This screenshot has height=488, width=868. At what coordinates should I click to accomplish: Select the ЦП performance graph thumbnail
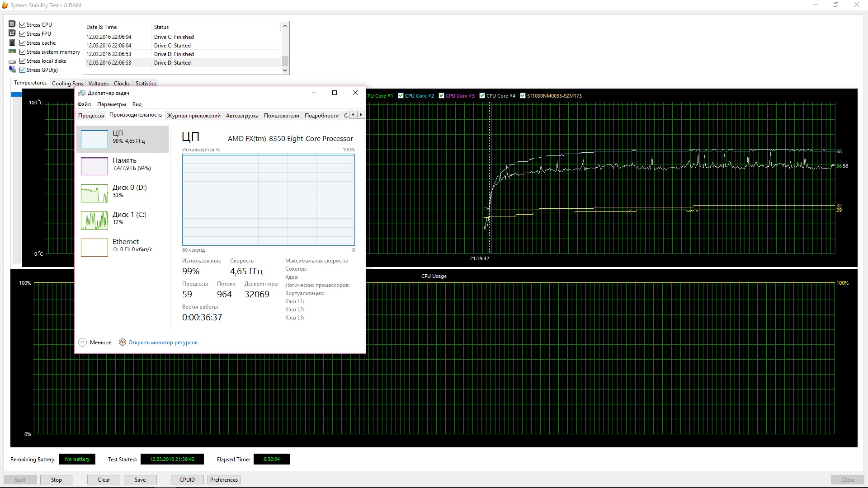[94, 139]
